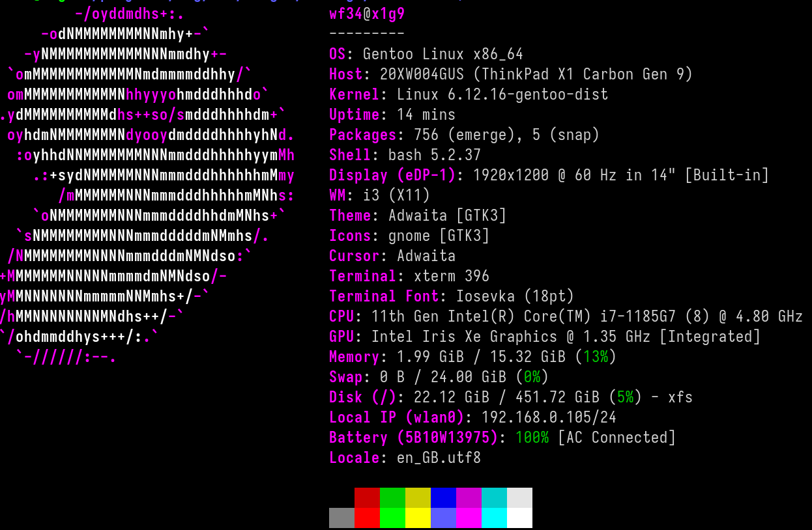Click the pure white palette swatch
812x530 pixels.
point(519,518)
